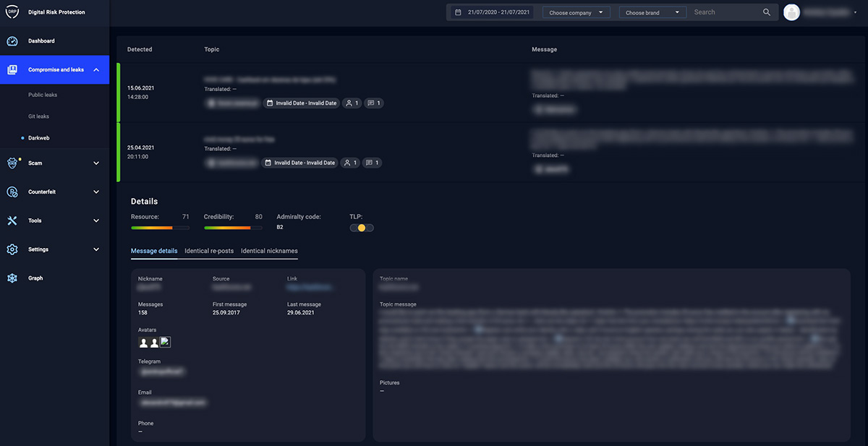The width and height of the screenshot is (868, 446).
Task: Click the DRP shield logo
Action: [x=12, y=12]
